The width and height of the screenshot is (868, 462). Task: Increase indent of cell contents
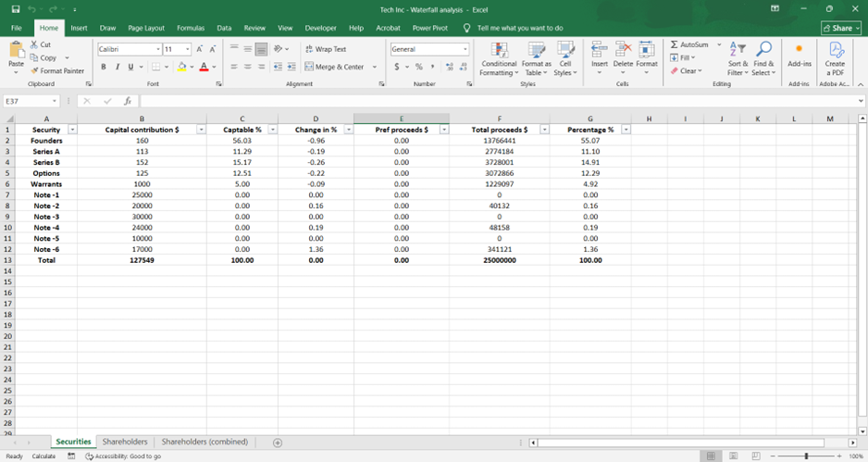pyautogui.click(x=291, y=67)
